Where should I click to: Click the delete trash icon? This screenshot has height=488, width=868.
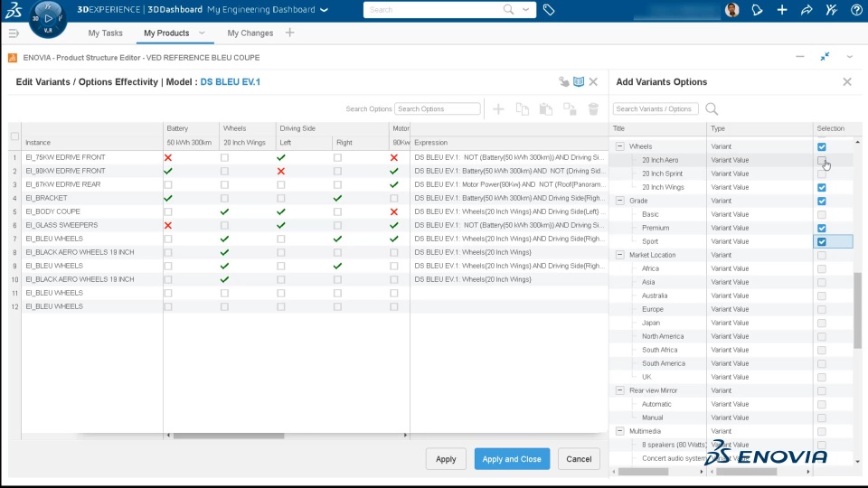point(593,109)
